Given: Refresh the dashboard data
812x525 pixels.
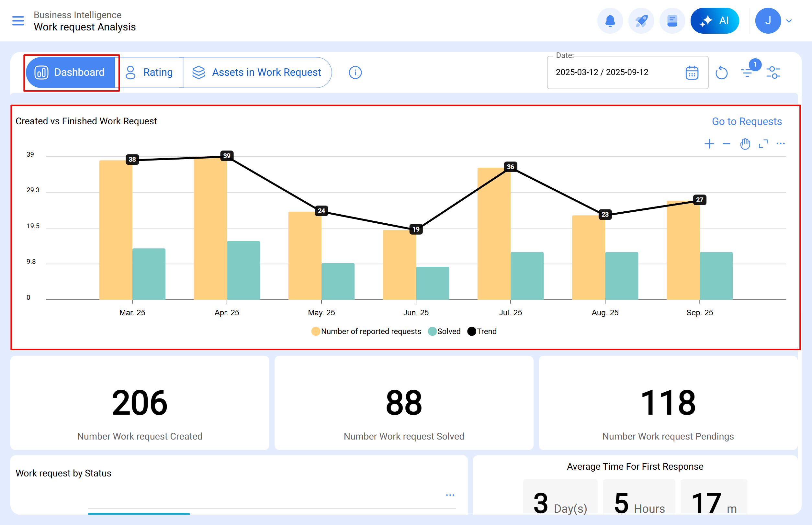Looking at the screenshot, I should 722,72.
